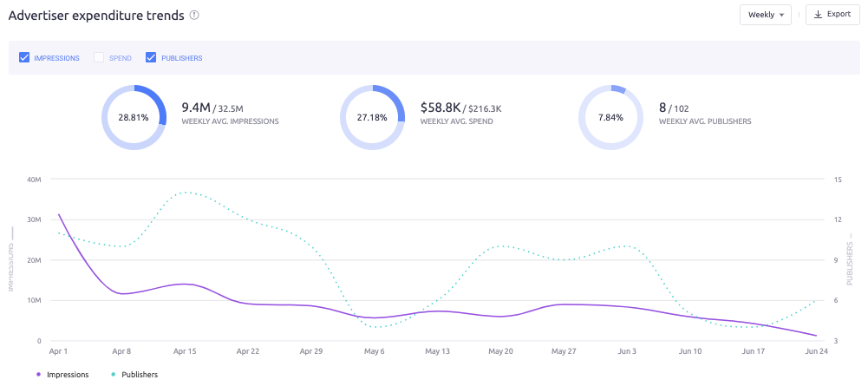The height and width of the screenshot is (386, 868).
Task: Uncheck the Publishers checkbox
Action: pyautogui.click(x=151, y=58)
